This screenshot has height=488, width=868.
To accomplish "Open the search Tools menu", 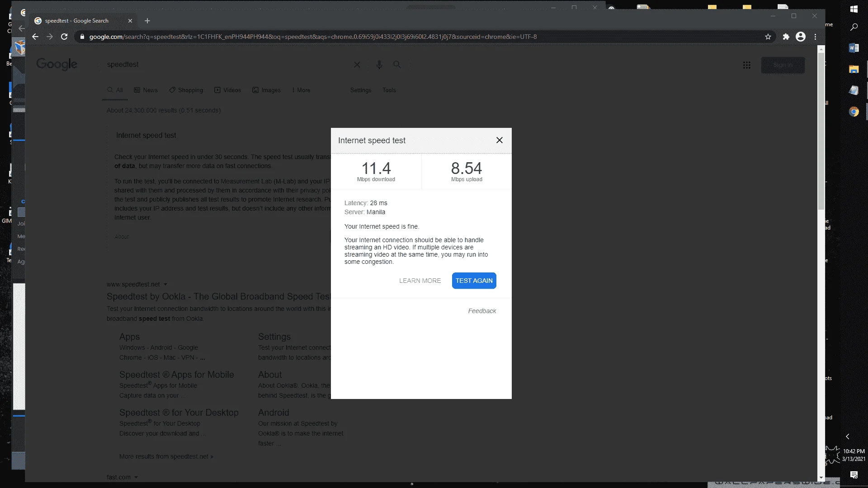I will tap(389, 90).
